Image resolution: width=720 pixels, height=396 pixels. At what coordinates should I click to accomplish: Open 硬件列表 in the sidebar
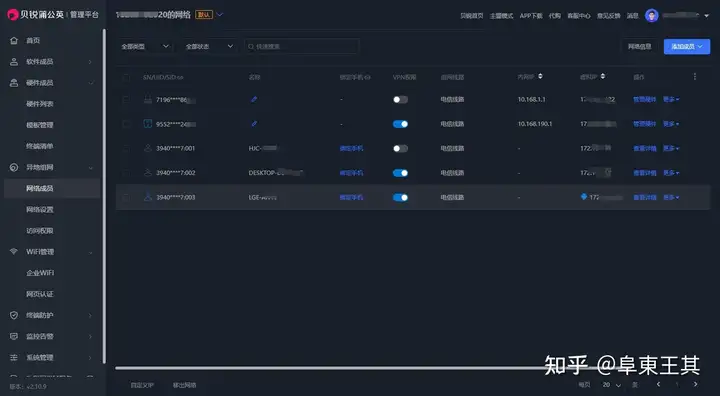(39, 104)
